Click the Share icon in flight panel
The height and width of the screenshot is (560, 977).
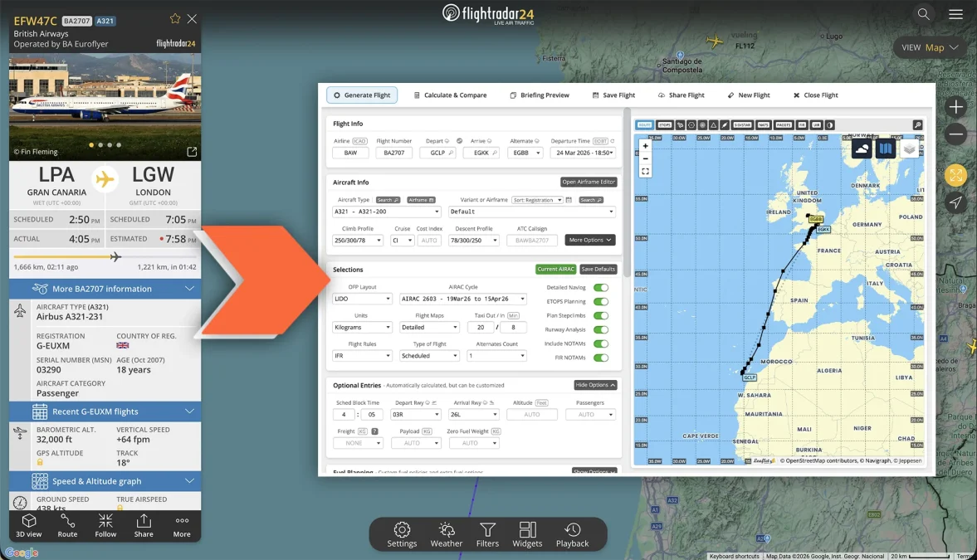(144, 525)
